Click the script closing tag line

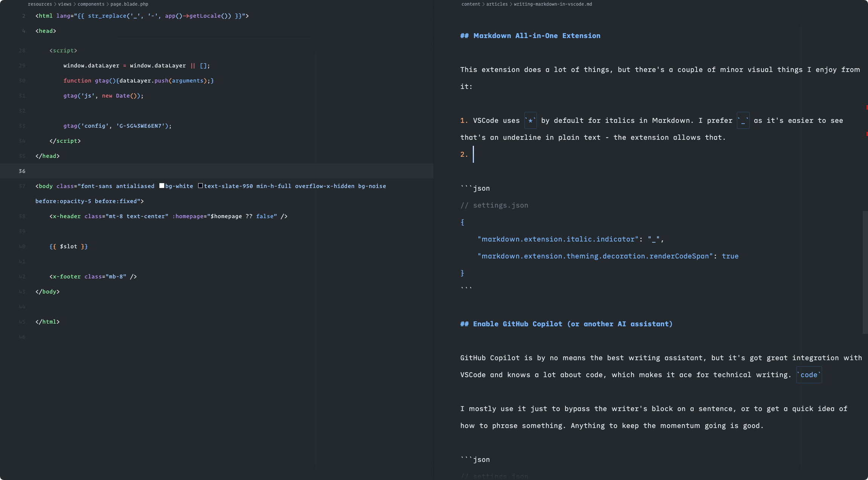[x=65, y=141]
